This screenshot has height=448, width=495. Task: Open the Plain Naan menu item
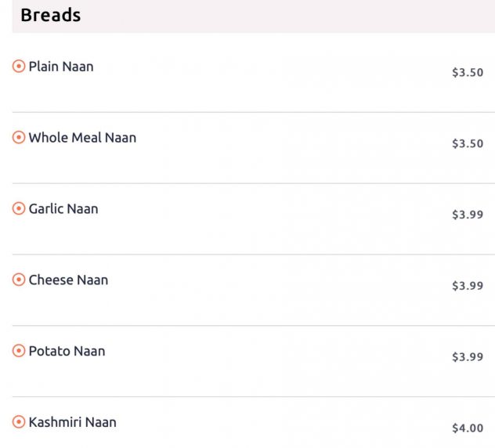pos(61,67)
